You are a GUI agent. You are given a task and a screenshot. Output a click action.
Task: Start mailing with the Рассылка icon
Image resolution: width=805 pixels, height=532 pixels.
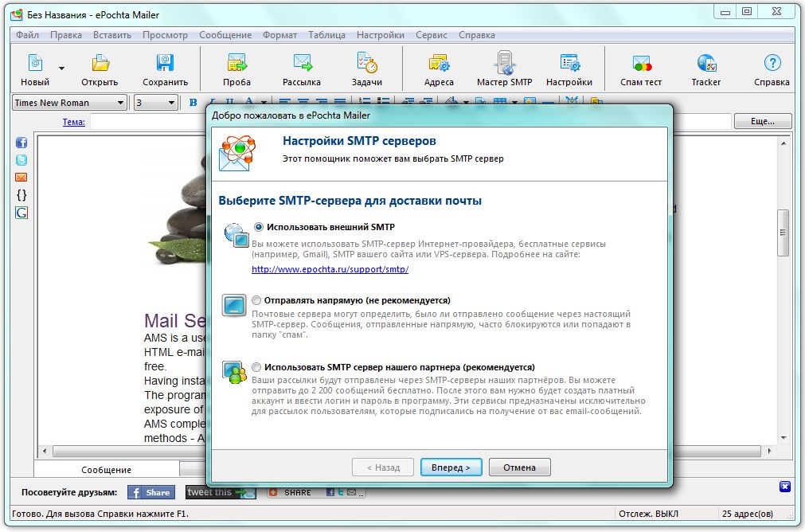click(302, 63)
